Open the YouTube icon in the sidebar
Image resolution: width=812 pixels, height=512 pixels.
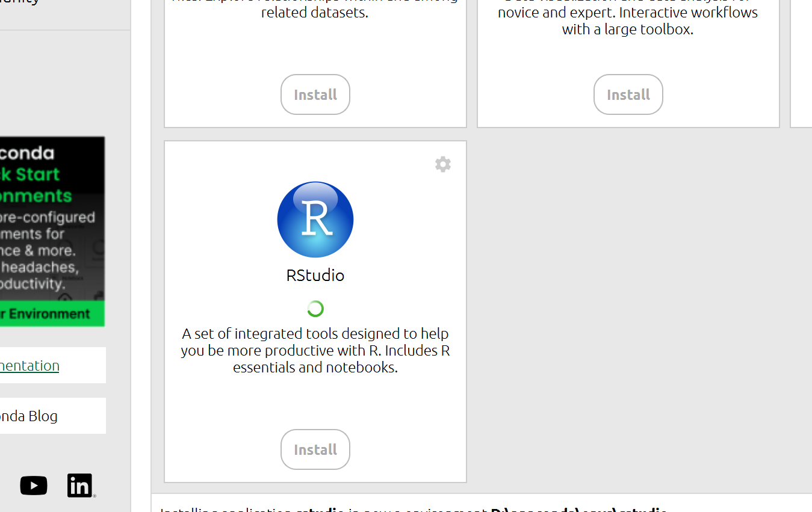point(34,486)
